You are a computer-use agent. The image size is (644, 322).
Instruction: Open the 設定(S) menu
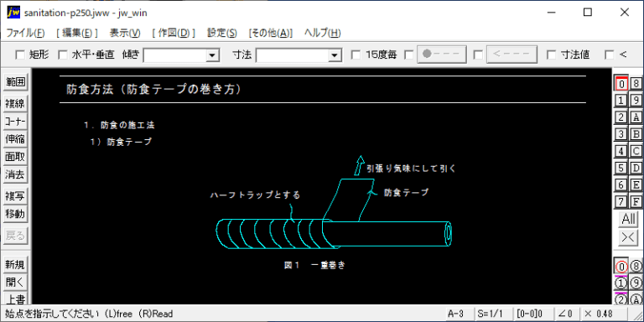pyautogui.click(x=222, y=34)
